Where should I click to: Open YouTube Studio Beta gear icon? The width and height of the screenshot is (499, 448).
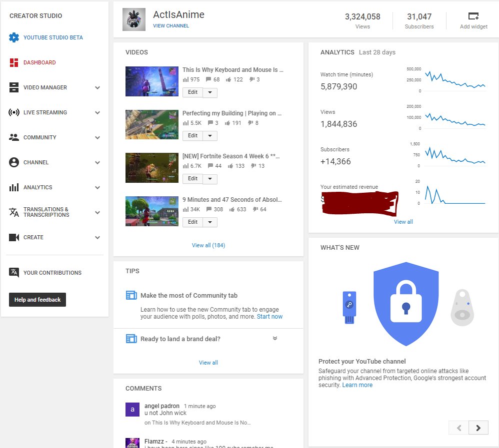13,37
